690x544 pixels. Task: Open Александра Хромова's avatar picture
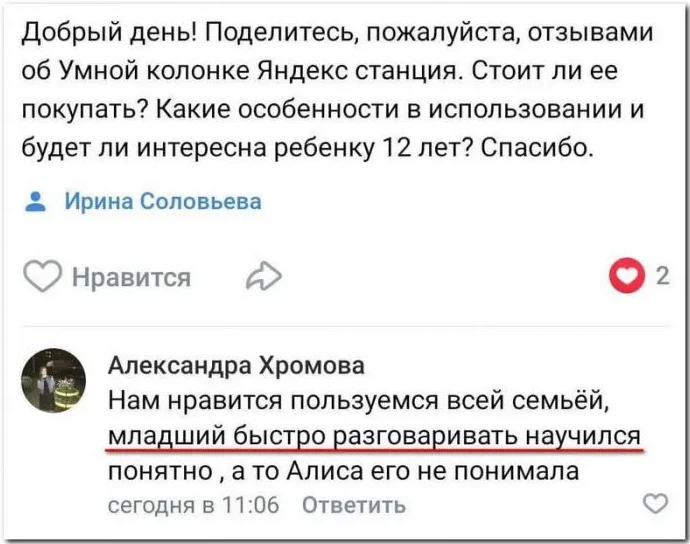pos(53,380)
